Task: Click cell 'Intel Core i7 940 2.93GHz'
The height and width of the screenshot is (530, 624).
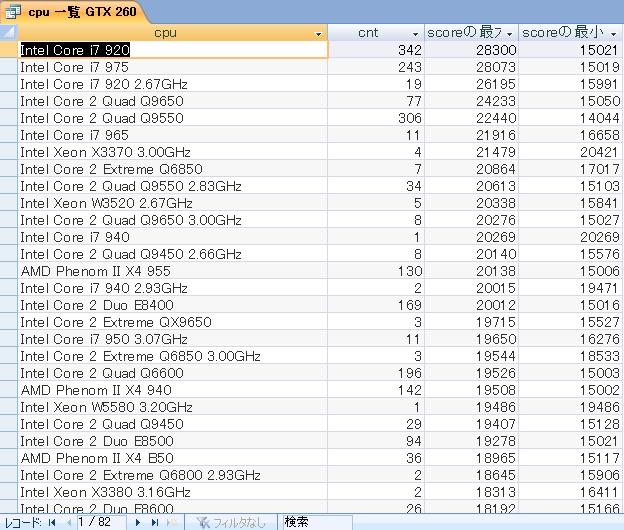Action: click(x=173, y=288)
